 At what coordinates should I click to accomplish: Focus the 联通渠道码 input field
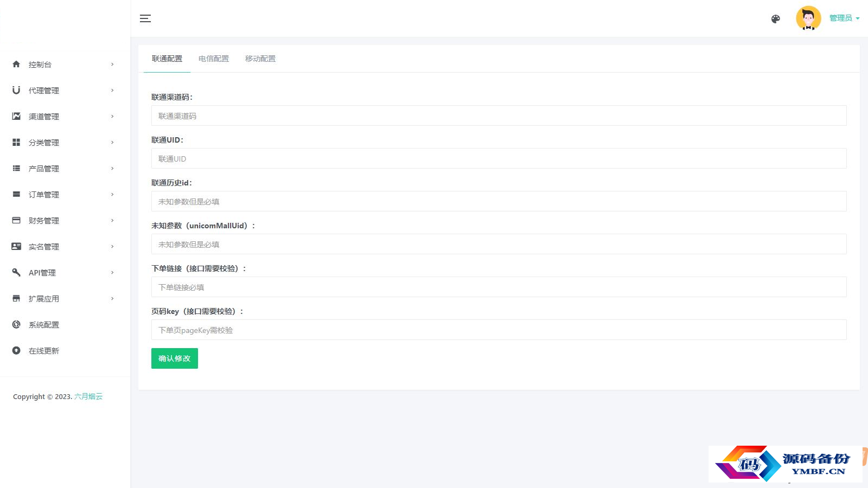499,115
